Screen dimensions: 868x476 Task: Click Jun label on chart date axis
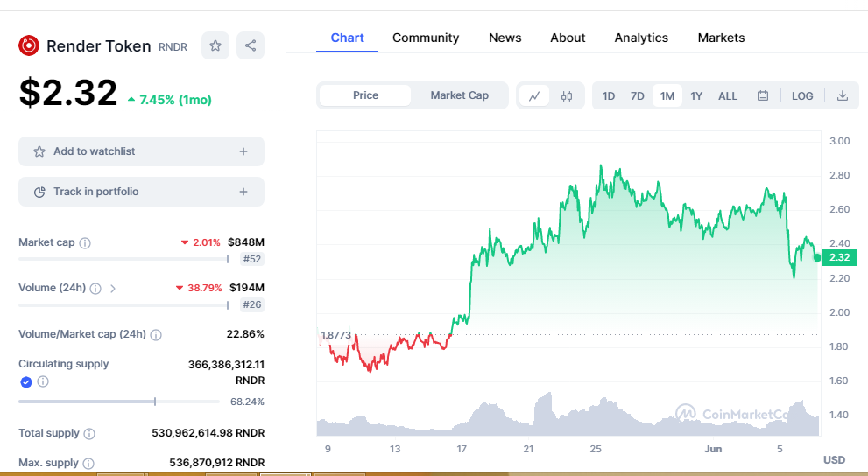[713, 449]
